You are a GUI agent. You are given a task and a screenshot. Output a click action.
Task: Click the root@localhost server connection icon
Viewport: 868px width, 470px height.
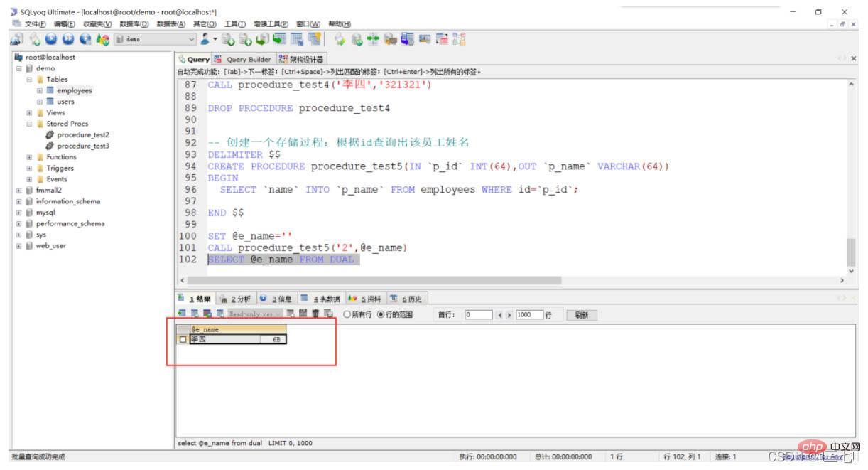[x=18, y=57]
